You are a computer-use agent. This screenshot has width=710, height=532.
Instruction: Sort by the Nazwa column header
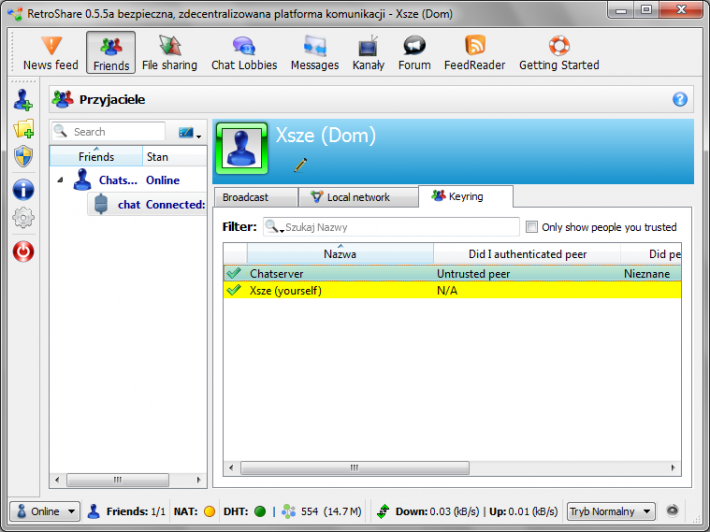click(x=340, y=254)
